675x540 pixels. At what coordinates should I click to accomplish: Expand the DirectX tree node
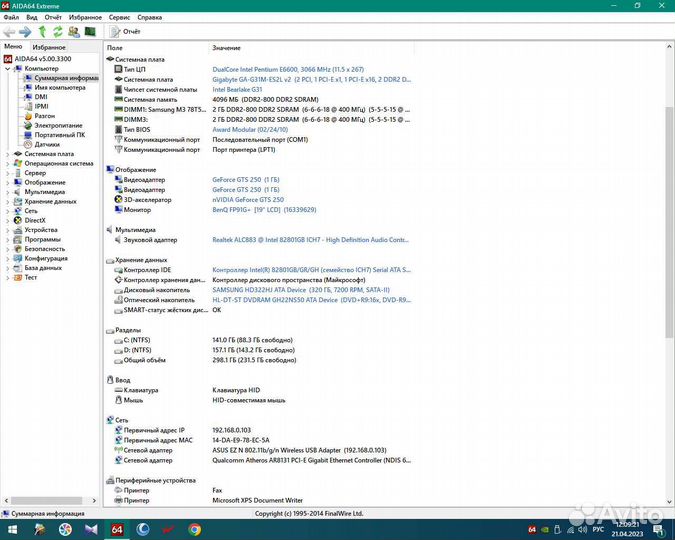coord(7,220)
